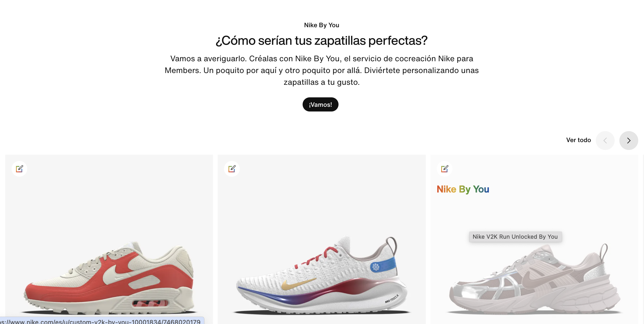Click the rainbow Nike By You logo text

[463, 189]
